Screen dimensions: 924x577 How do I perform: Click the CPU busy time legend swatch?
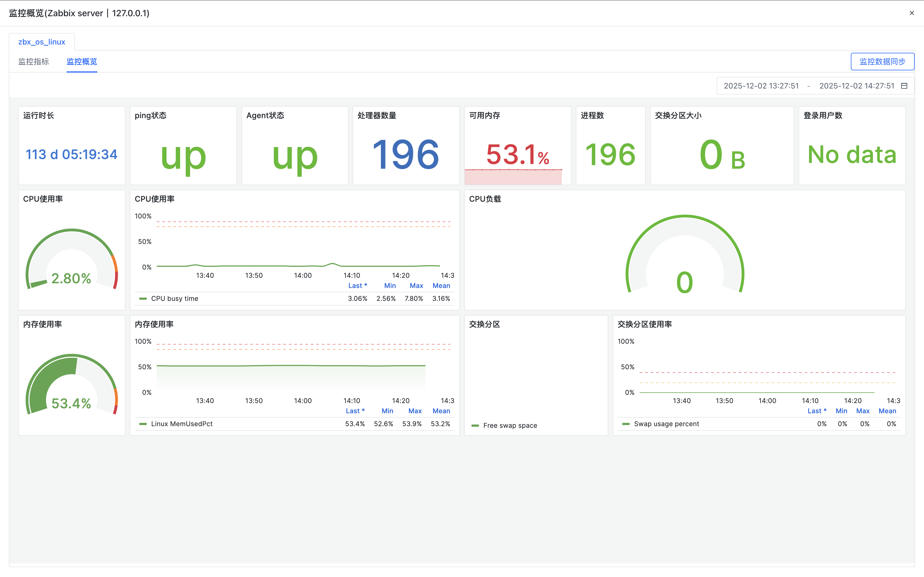(x=143, y=298)
